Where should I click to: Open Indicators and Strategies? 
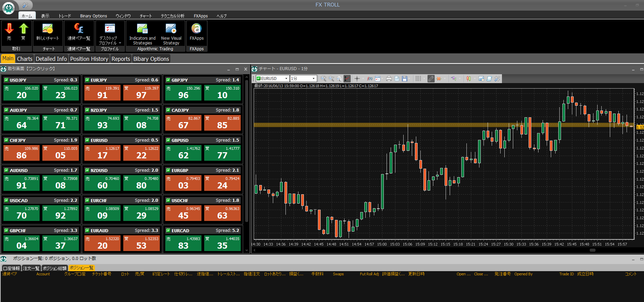pyautogui.click(x=142, y=34)
